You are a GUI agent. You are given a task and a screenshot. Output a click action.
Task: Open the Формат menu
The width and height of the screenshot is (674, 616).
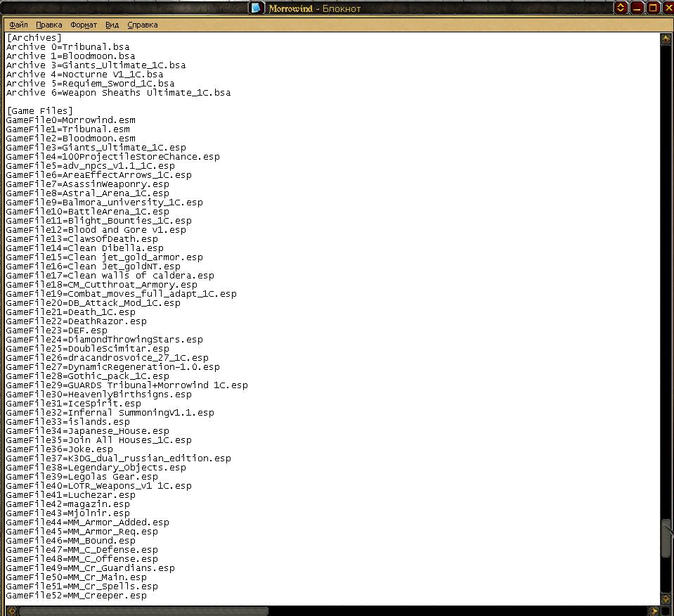click(x=84, y=25)
